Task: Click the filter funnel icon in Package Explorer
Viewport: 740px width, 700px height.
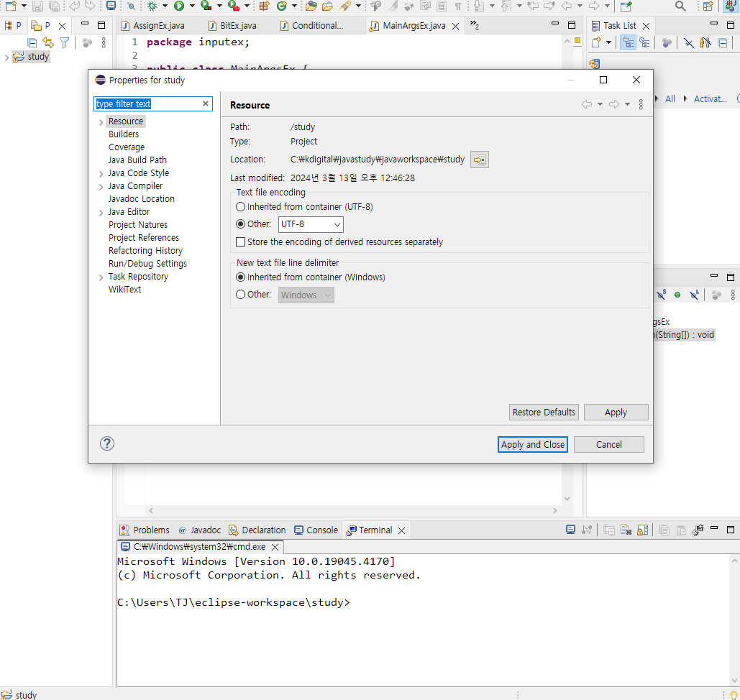Action: pyautogui.click(x=65, y=43)
